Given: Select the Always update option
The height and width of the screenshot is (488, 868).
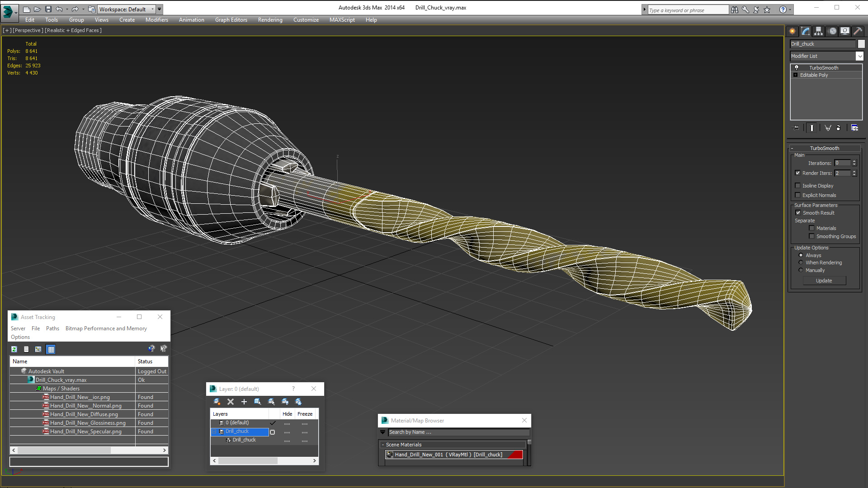Looking at the screenshot, I should [801, 255].
